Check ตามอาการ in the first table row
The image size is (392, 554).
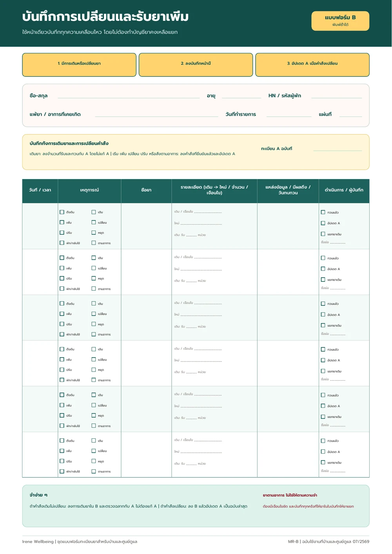94,243
